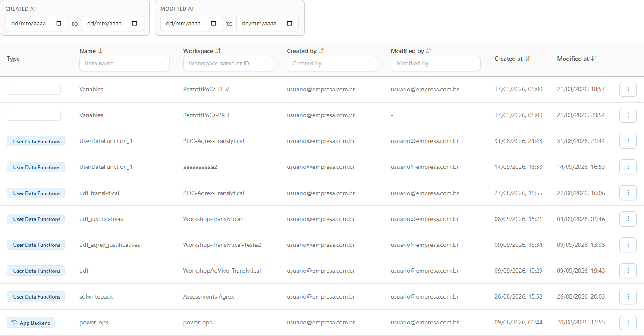
Task: Open three-dot menu for UserDataFunction_1 in aaaaaaaaaa2
Action: (x=628, y=167)
